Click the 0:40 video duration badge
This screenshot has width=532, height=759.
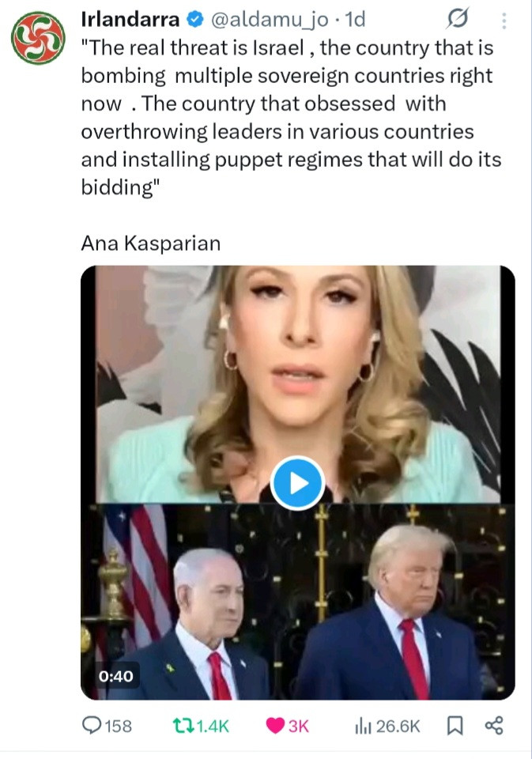click(x=116, y=676)
